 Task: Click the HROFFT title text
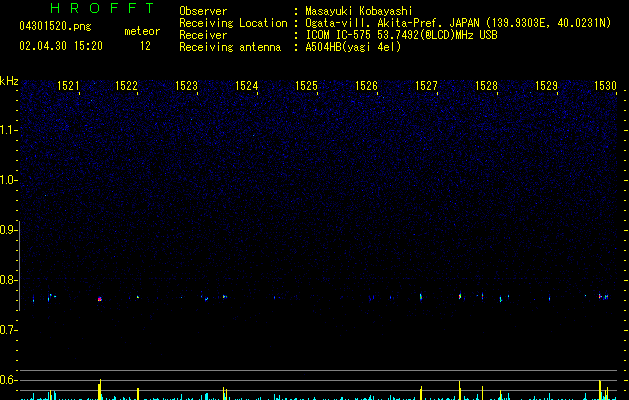(x=102, y=8)
